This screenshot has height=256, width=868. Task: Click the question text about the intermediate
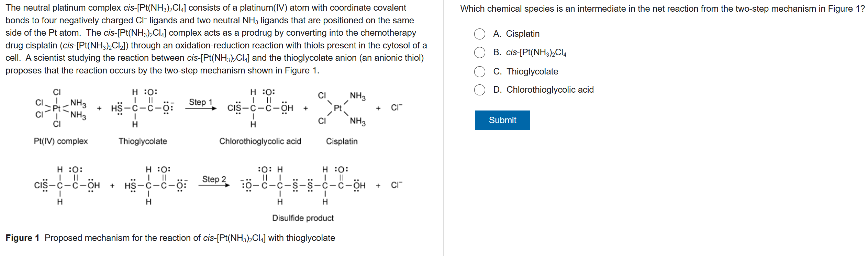pos(662,9)
